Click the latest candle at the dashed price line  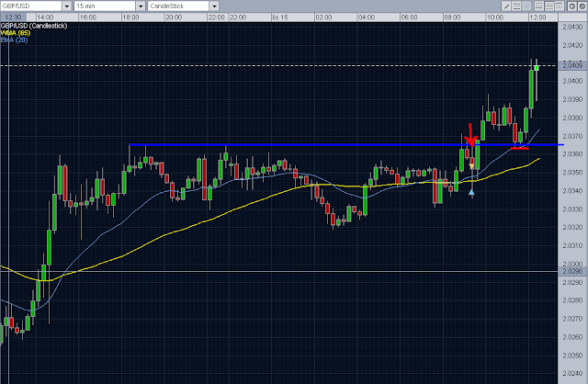537,68
